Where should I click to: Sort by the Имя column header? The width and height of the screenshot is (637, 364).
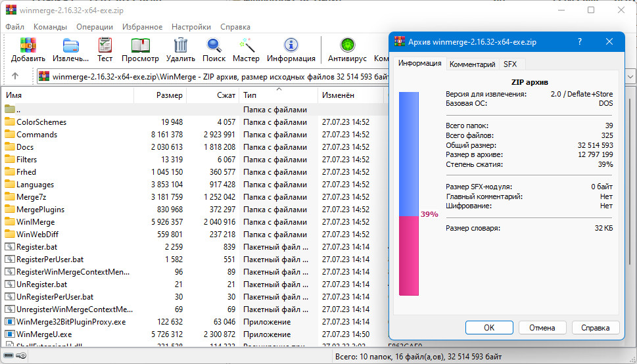click(x=68, y=95)
